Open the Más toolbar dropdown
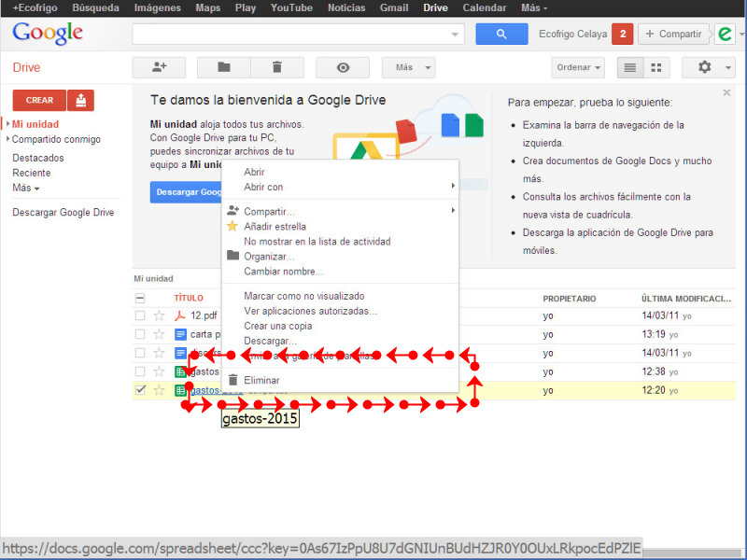The height and width of the screenshot is (560, 747). [x=408, y=67]
